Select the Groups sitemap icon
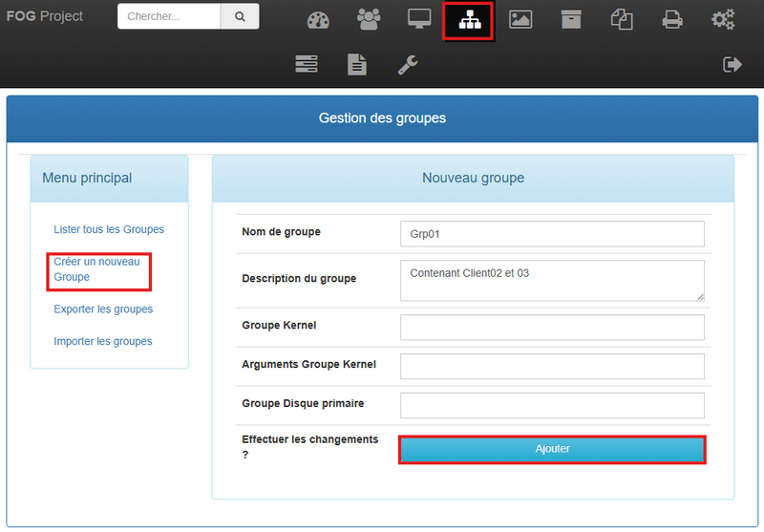Image resolution: width=764 pixels, height=532 pixels. [x=469, y=20]
